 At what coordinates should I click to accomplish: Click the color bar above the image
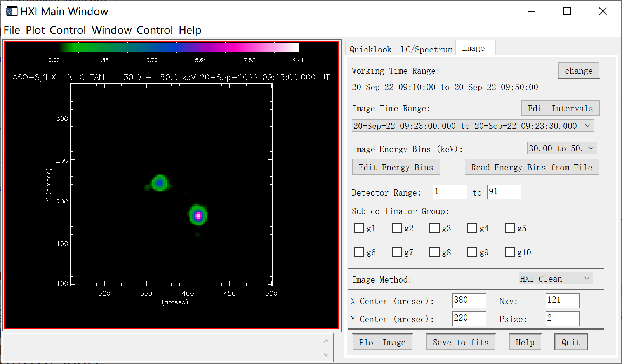click(x=176, y=48)
